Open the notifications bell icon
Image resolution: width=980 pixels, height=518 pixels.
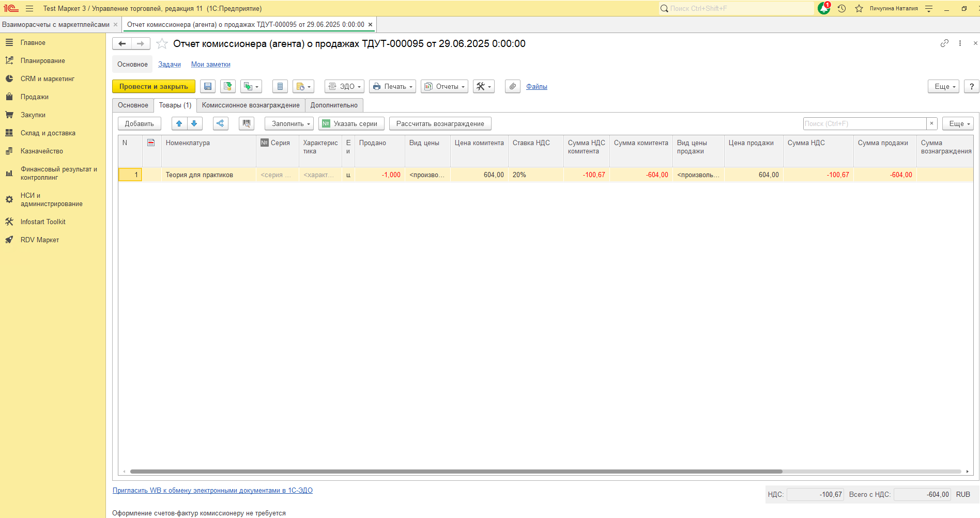pos(823,9)
